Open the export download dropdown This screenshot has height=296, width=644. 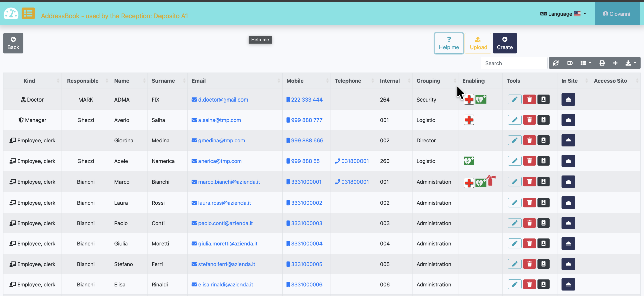pyautogui.click(x=630, y=63)
